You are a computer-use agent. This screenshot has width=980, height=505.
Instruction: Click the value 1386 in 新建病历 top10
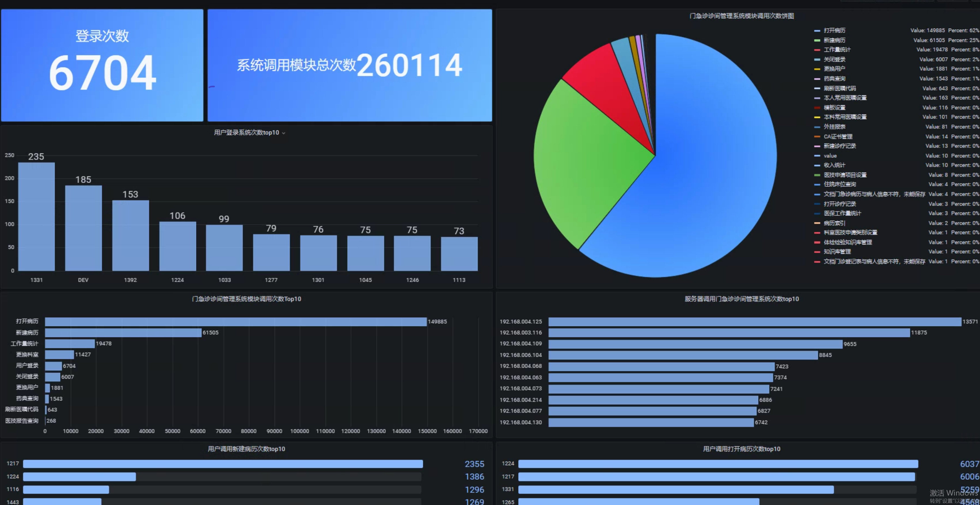tap(474, 477)
